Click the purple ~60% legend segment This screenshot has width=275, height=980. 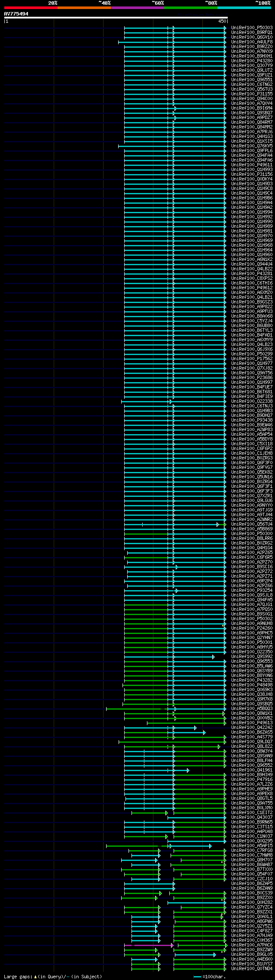[x=137, y=8]
